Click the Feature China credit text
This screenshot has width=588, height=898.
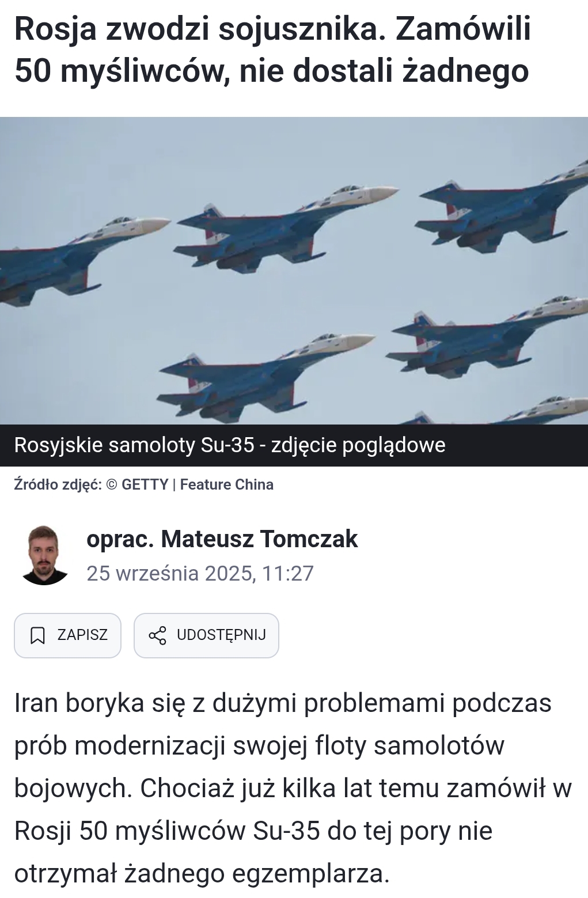227,484
